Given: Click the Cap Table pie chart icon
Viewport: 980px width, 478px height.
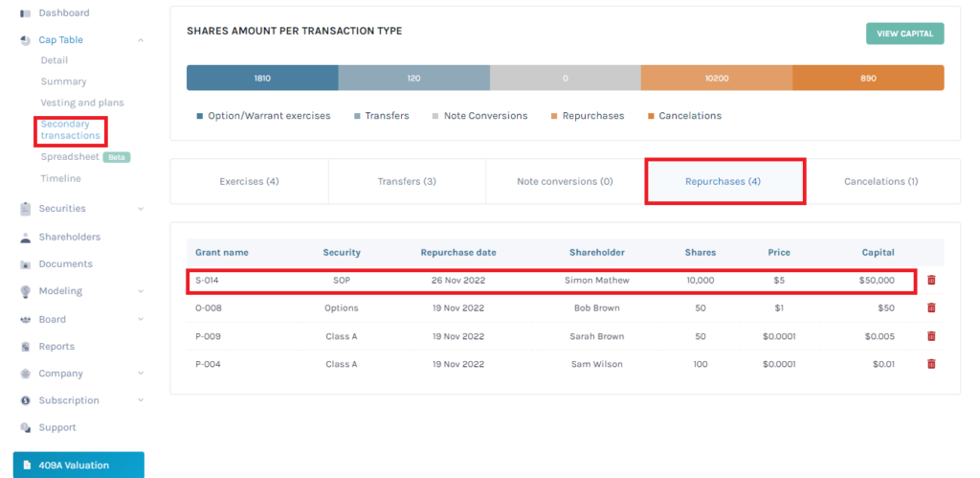Looking at the screenshot, I should point(26,40).
